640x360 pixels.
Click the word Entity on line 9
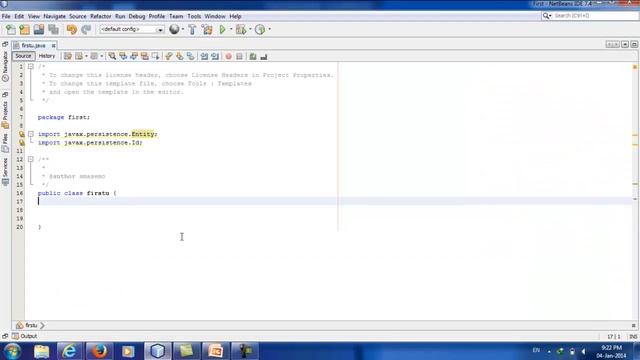point(143,134)
